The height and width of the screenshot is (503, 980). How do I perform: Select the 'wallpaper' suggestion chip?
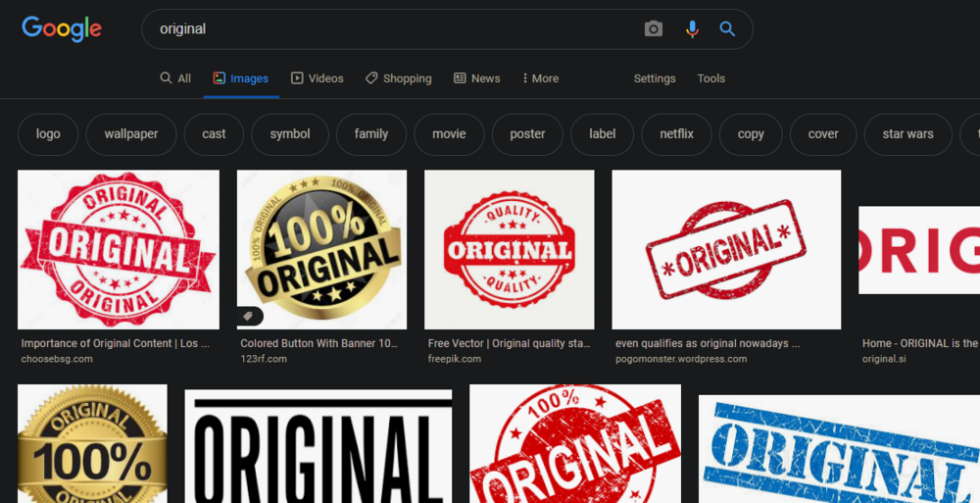[131, 134]
